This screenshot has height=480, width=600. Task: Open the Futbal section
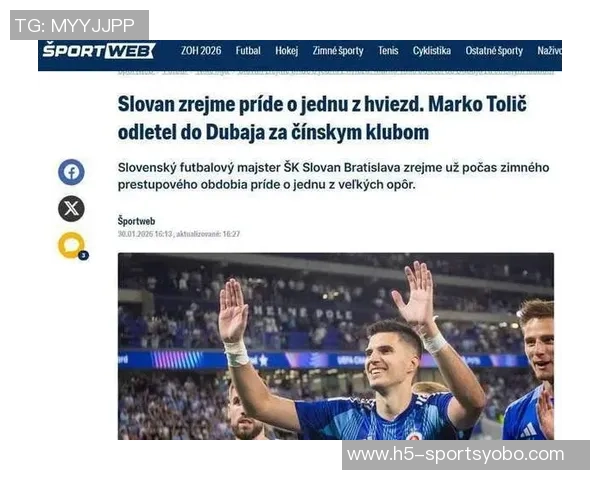point(248,51)
